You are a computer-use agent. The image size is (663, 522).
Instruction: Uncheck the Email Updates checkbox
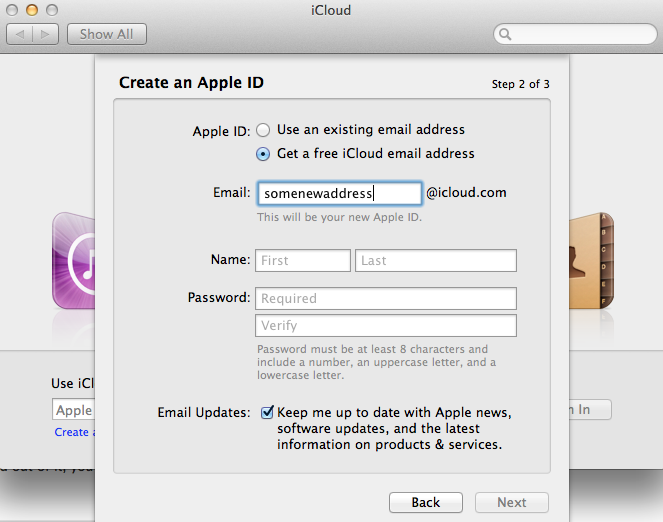tap(267, 412)
